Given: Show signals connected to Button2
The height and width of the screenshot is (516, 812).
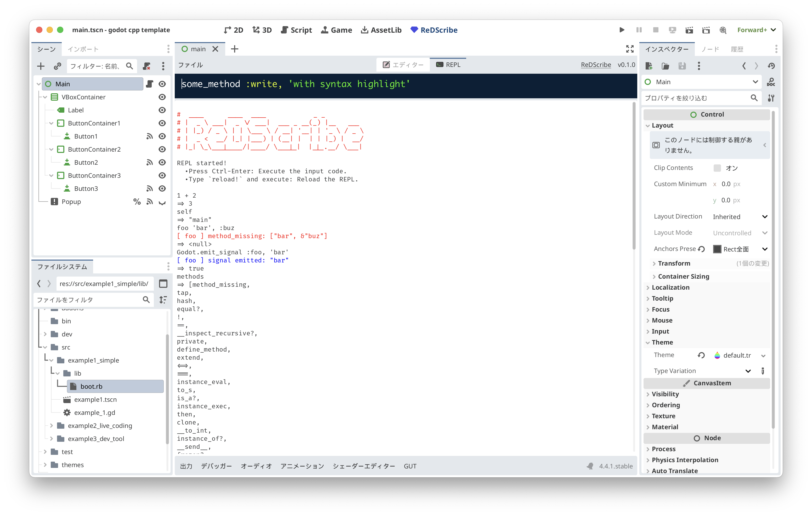Looking at the screenshot, I should pyautogui.click(x=150, y=162).
